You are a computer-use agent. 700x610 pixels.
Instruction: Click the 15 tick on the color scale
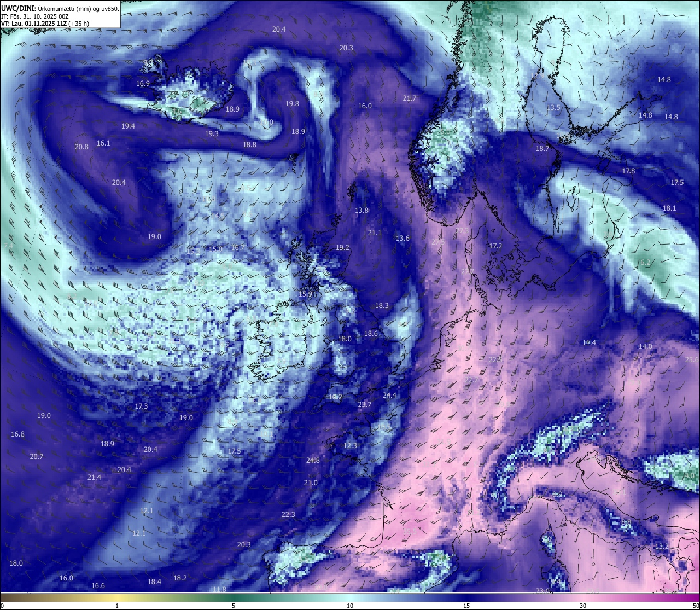466,606
